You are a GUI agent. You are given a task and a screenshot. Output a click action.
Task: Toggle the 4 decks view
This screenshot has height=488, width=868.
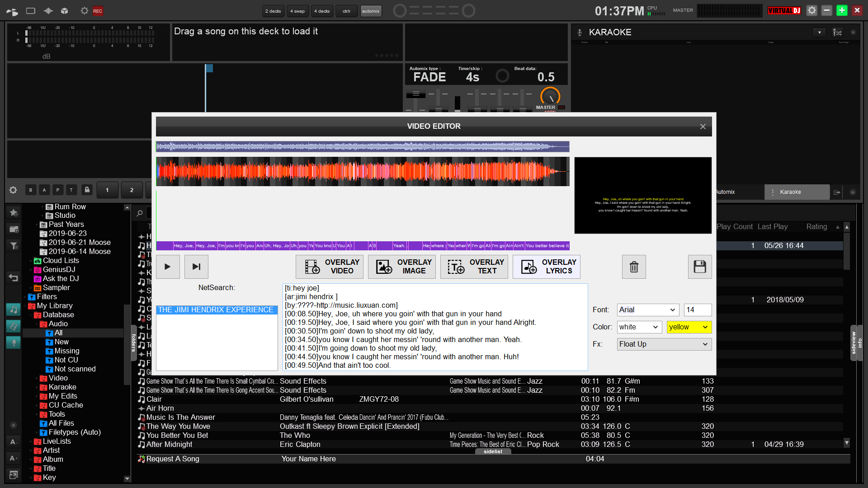click(322, 11)
